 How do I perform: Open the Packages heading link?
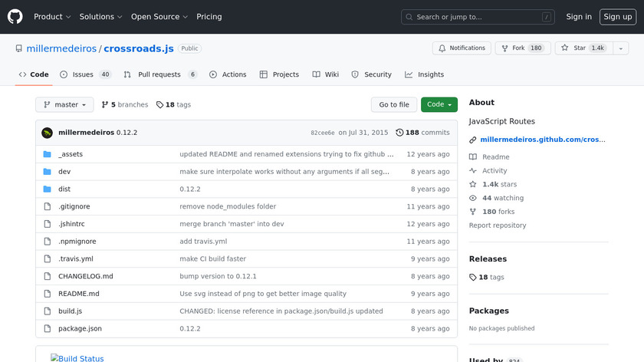click(489, 311)
